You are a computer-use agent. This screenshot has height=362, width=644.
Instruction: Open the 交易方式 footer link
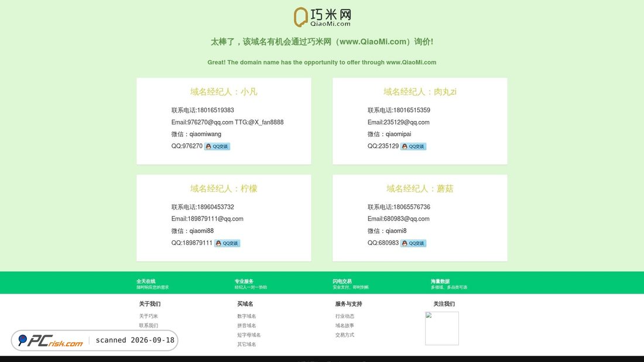pyautogui.click(x=345, y=335)
